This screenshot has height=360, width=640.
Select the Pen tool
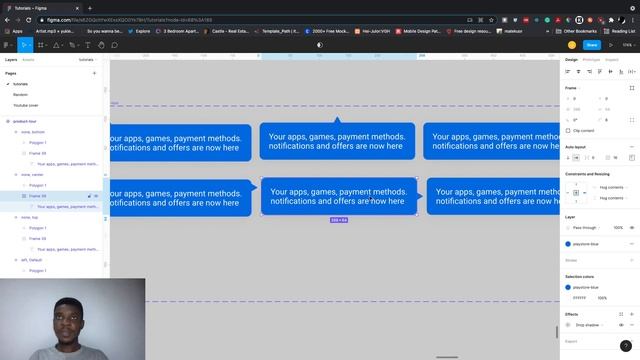[72, 45]
